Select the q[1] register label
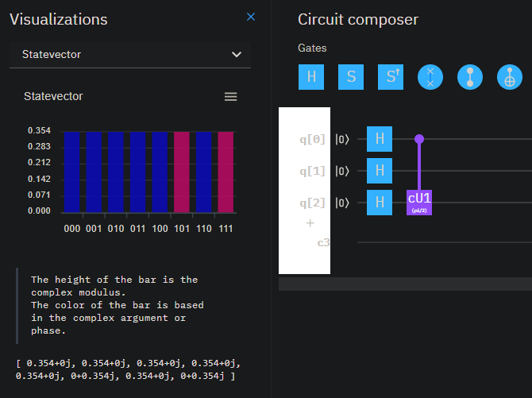 (x=312, y=171)
